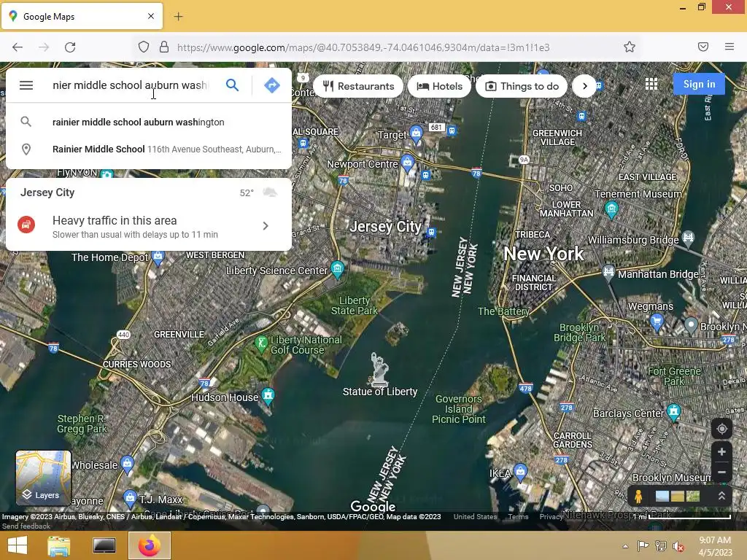
Task: Select the IKEA store pin
Action: click(x=520, y=472)
